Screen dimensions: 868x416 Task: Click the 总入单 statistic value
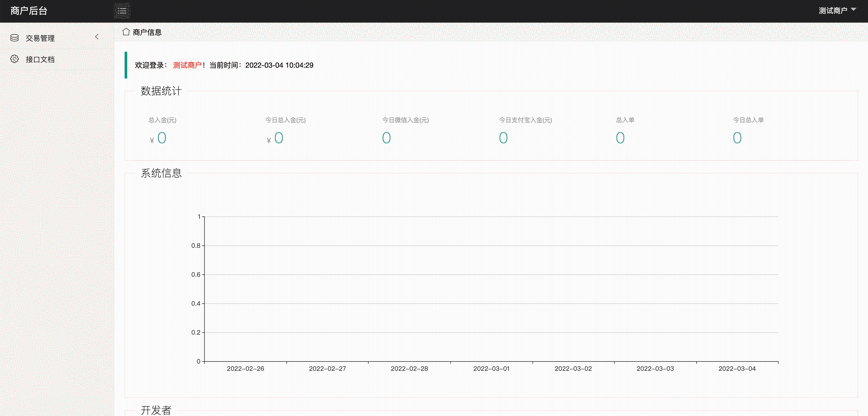coord(620,138)
